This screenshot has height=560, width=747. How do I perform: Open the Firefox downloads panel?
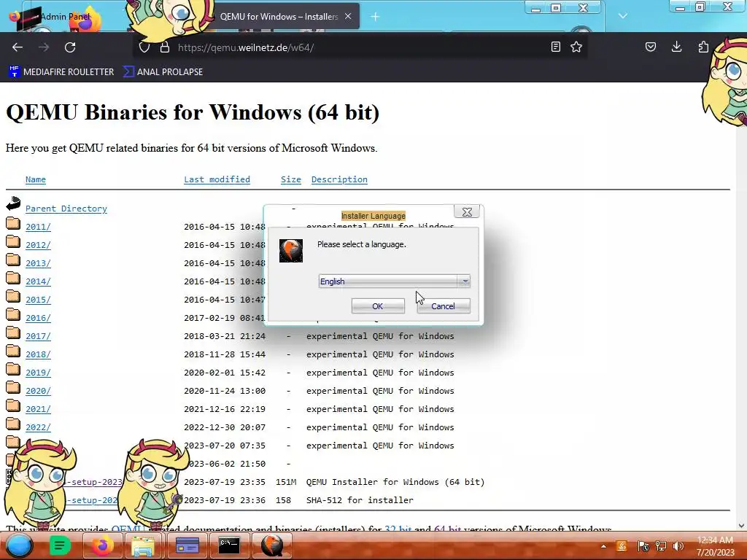pyautogui.click(x=676, y=47)
